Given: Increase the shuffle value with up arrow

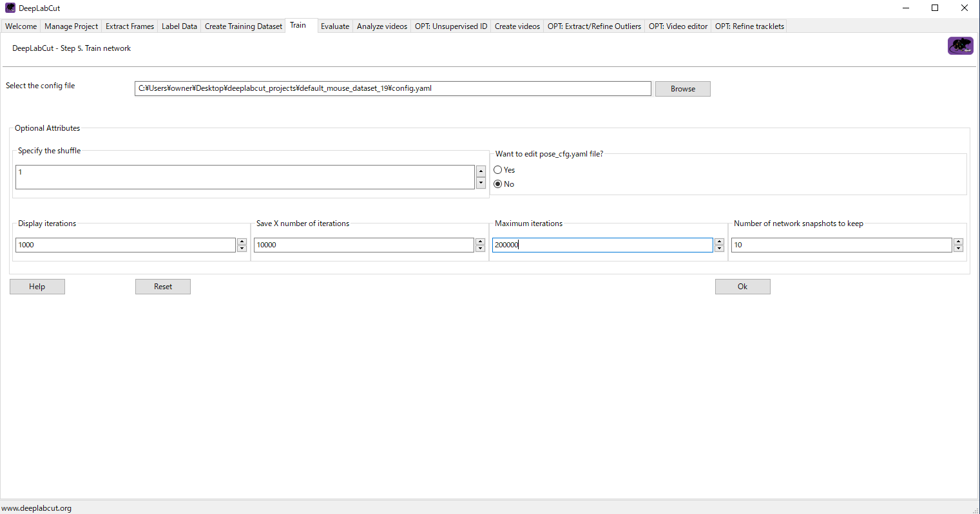Looking at the screenshot, I should point(481,171).
